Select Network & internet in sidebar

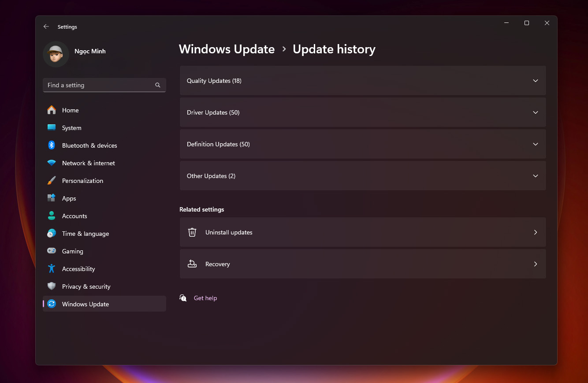(x=104, y=163)
